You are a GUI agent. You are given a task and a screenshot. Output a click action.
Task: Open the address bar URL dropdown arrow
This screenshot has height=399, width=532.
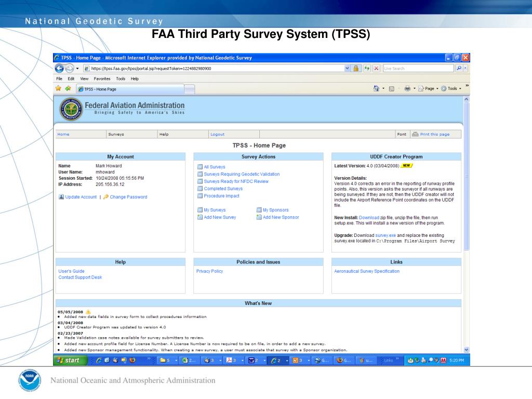[x=347, y=68]
